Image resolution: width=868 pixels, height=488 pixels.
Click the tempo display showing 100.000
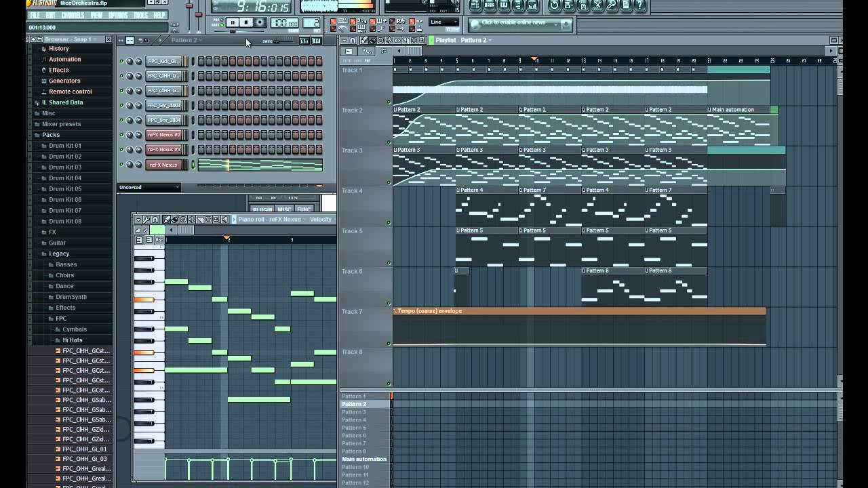pyautogui.click(x=283, y=23)
